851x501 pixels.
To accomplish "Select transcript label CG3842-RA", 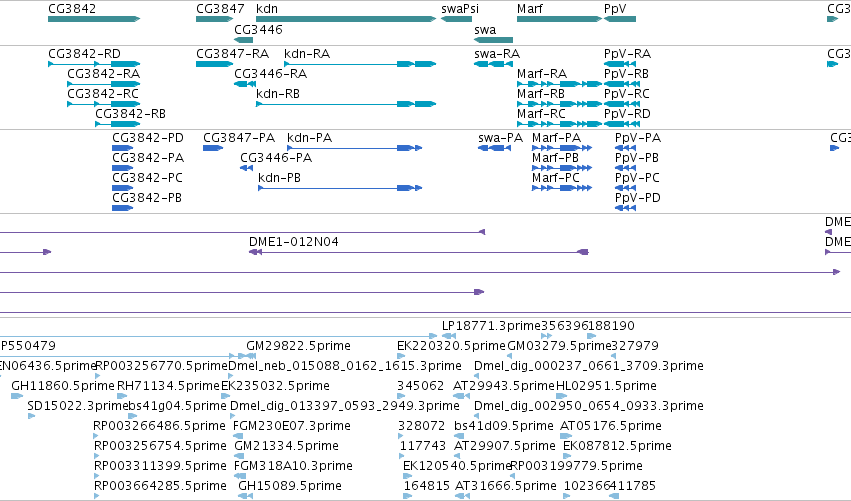I will [104, 73].
